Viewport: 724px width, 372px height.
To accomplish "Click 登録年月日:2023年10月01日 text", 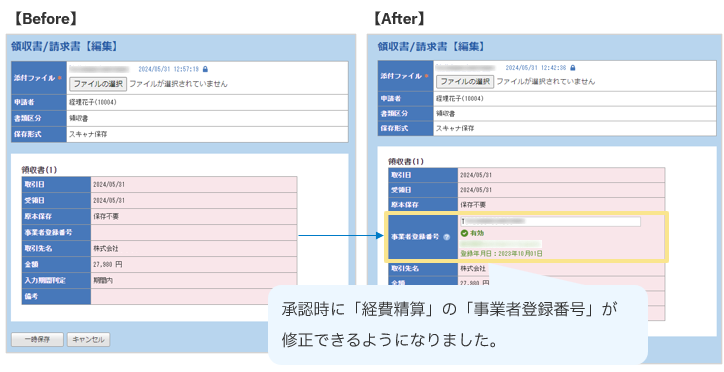I will [x=501, y=253].
